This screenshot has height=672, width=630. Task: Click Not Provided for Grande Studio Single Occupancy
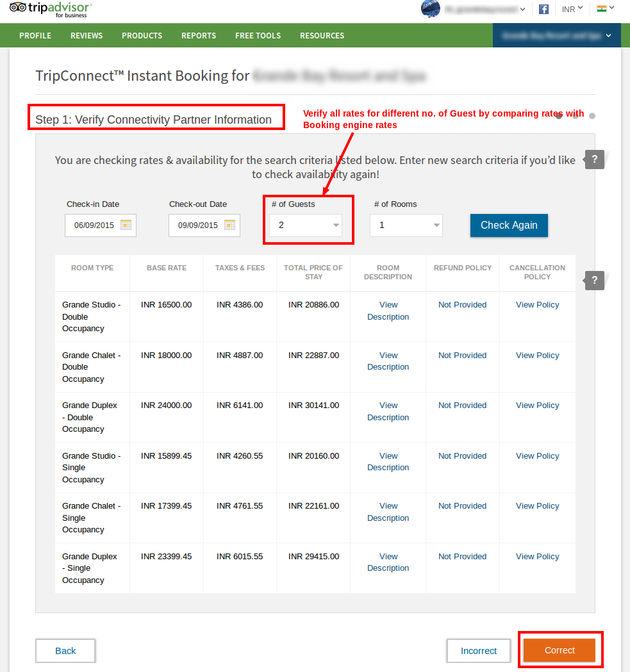[x=462, y=456]
